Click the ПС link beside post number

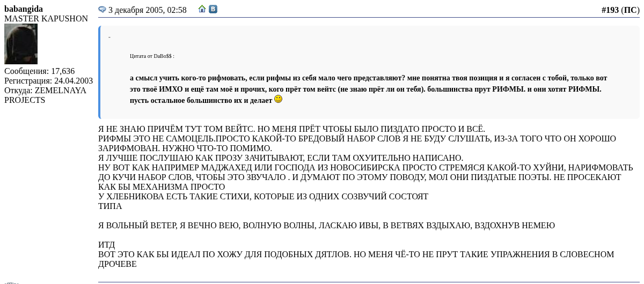(630, 10)
